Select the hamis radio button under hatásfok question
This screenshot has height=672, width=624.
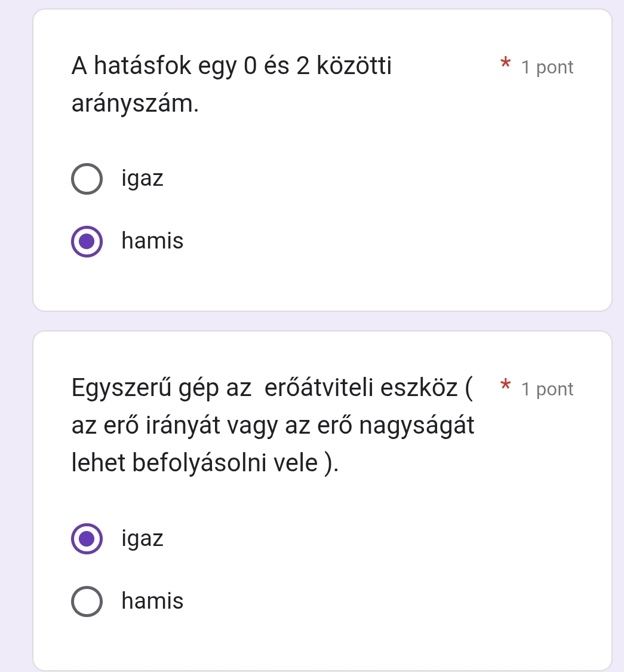tap(87, 242)
